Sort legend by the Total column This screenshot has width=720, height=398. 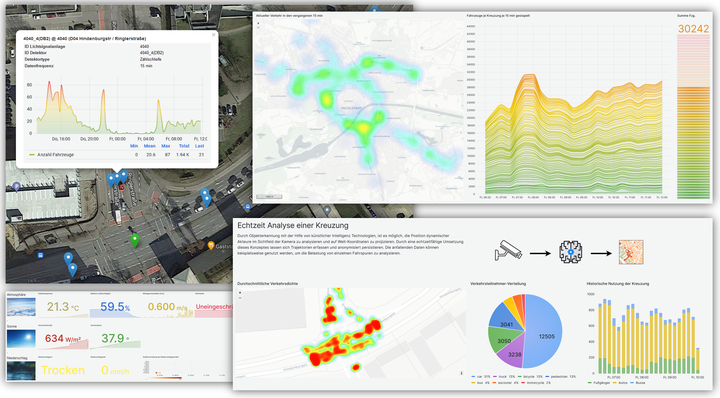[184, 146]
